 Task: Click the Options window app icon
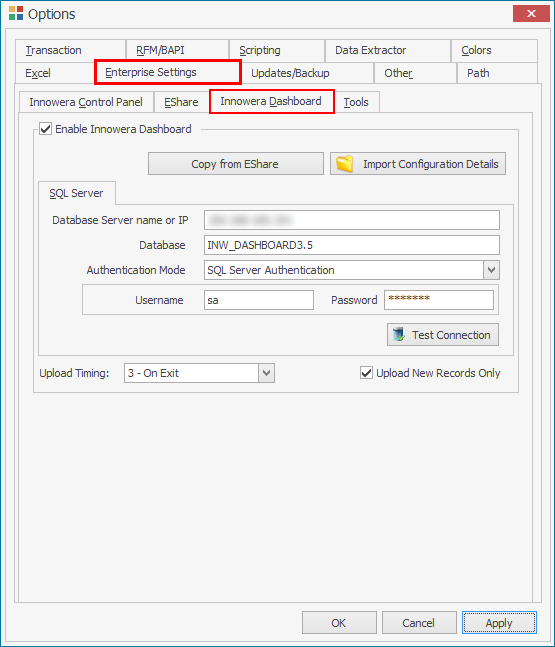(16, 13)
